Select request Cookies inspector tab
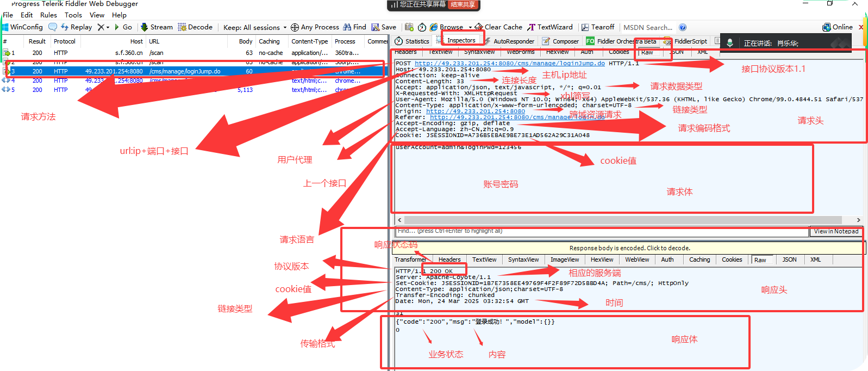The width and height of the screenshot is (868, 371). point(619,52)
